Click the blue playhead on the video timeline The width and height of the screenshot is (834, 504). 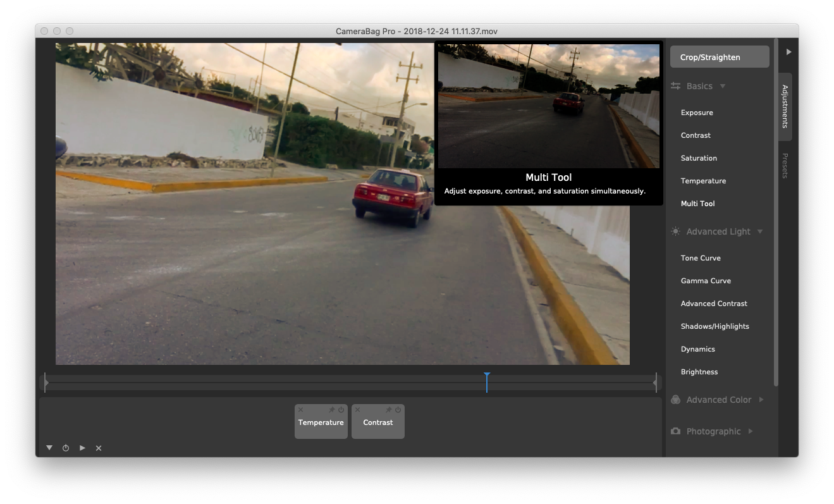coord(487,383)
